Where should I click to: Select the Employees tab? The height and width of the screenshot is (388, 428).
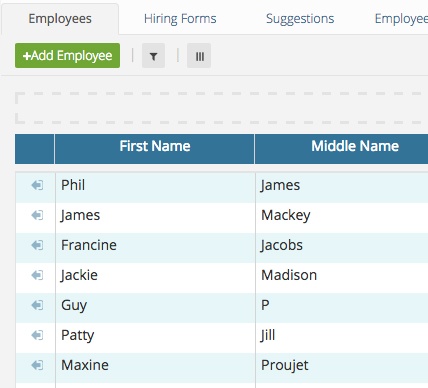(x=60, y=19)
